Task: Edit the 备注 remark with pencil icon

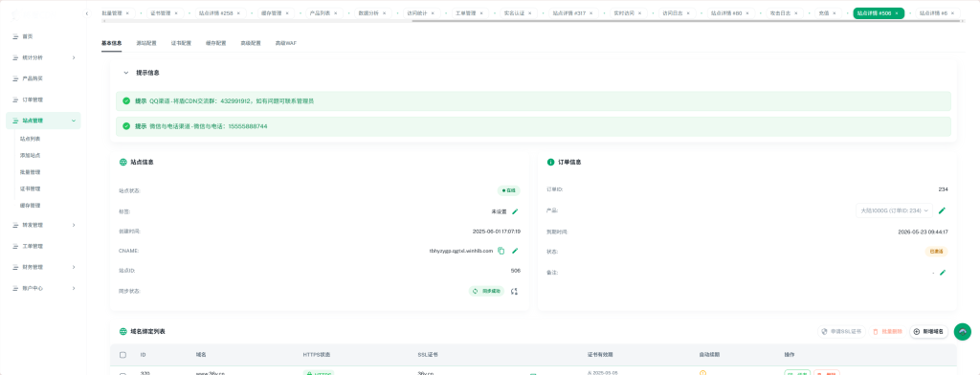Action: tap(943, 273)
